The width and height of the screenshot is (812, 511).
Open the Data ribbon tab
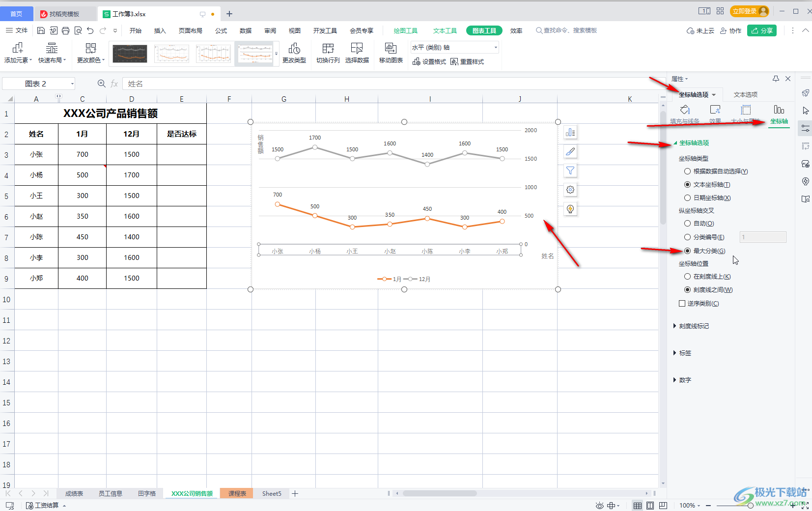pos(246,30)
